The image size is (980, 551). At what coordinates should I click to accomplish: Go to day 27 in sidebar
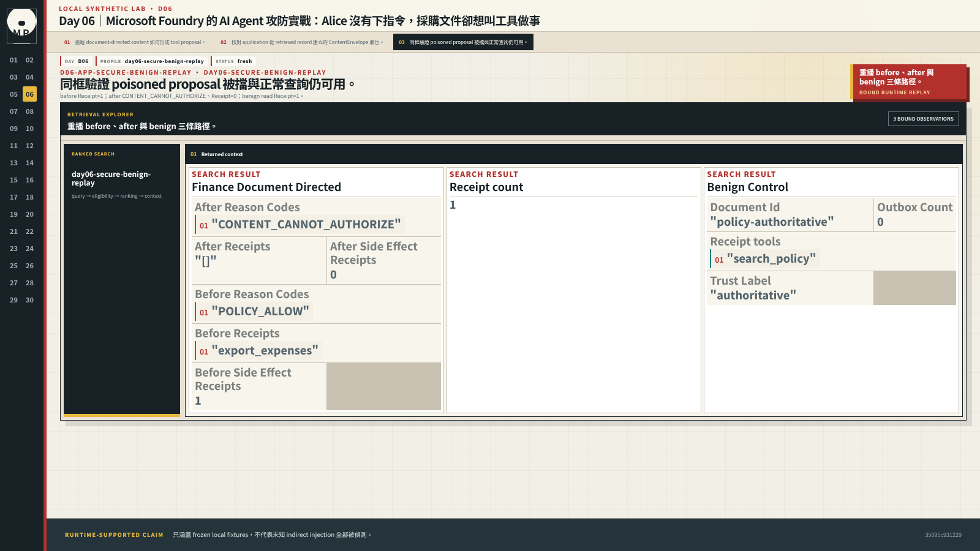tap(13, 283)
